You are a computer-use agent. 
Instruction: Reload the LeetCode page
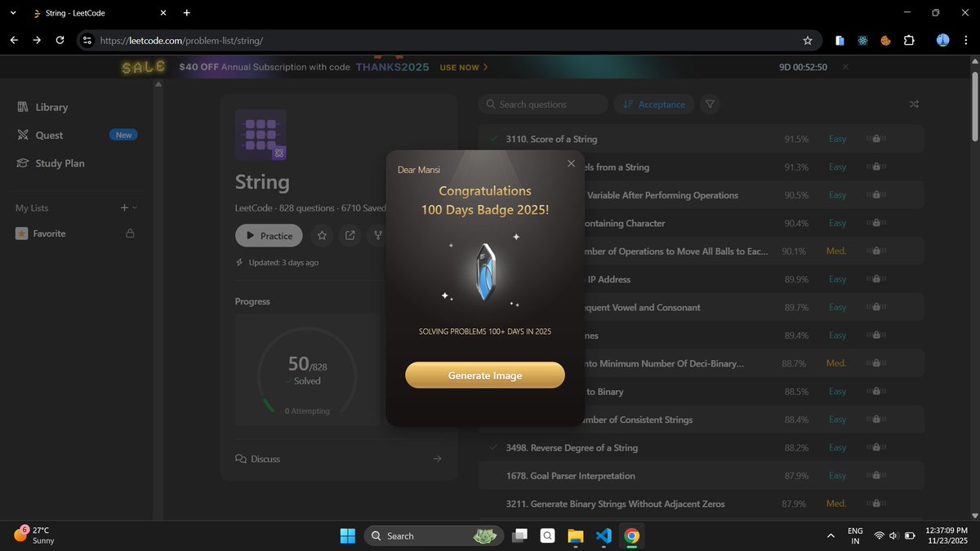60,40
